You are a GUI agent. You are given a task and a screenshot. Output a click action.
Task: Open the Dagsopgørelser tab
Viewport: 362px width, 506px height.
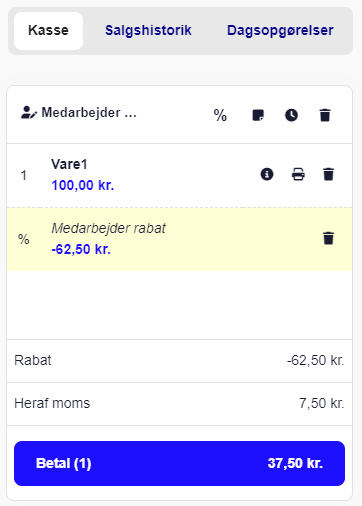280,30
